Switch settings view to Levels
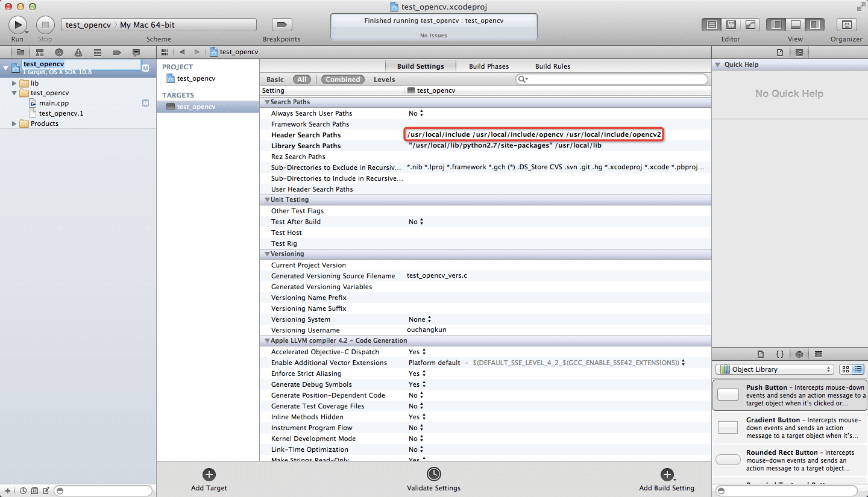 pos(384,80)
